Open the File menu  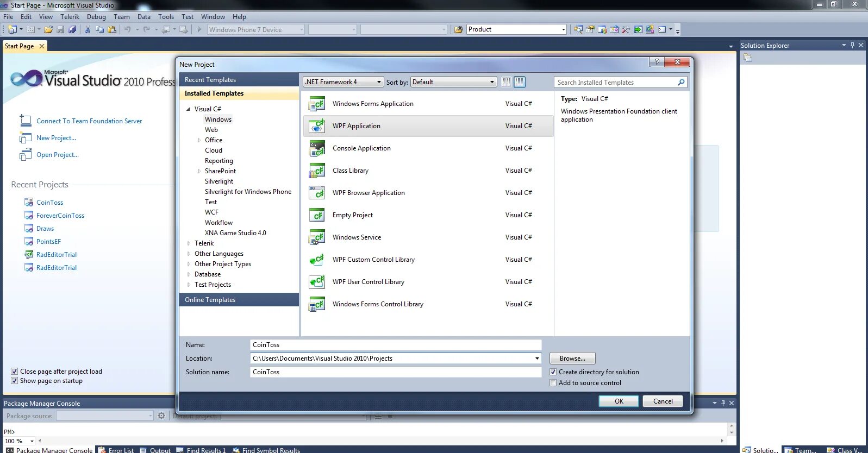(x=8, y=17)
